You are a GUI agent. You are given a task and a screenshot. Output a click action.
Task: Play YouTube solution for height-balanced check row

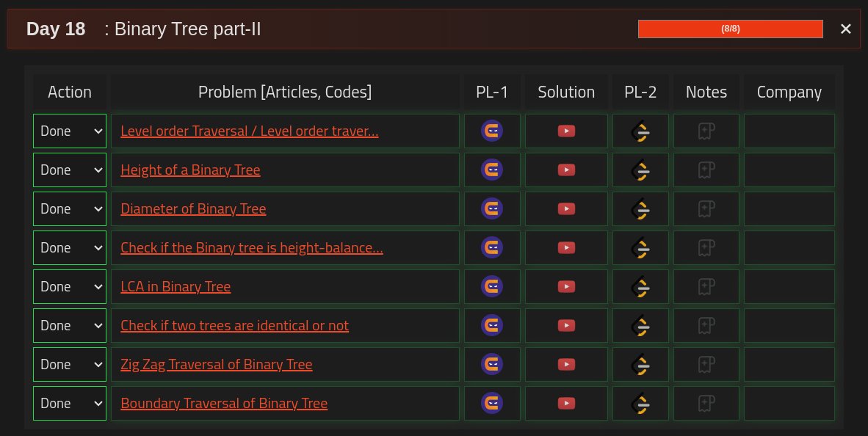(x=566, y=248)
